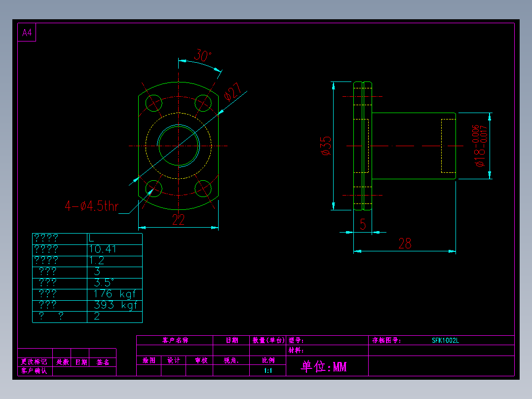Click the ???? label beside 10.41
Viewport: 532px width, 399px height.
pyautogui.click(x=46, y=249)
